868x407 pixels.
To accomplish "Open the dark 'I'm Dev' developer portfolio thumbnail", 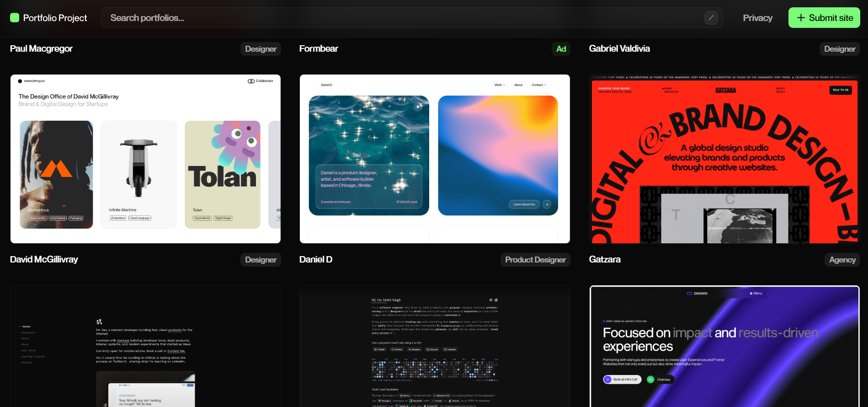I will [x=145, y=346].
